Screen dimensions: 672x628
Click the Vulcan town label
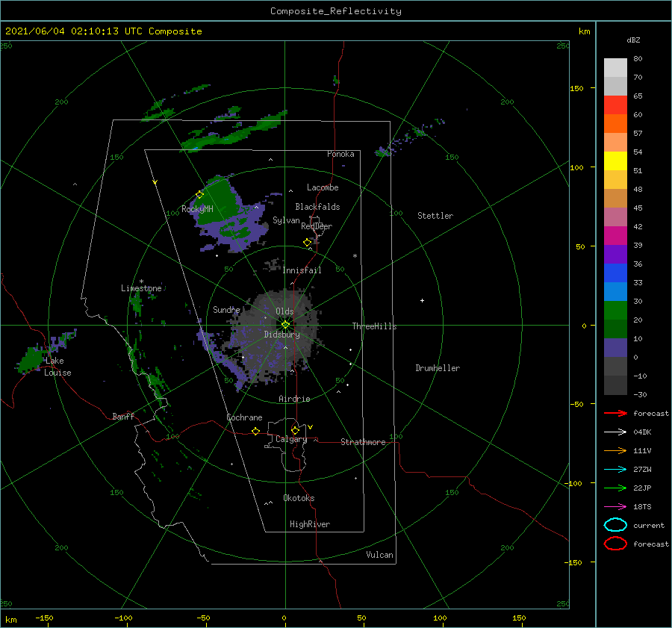click(x=379, y=555)
